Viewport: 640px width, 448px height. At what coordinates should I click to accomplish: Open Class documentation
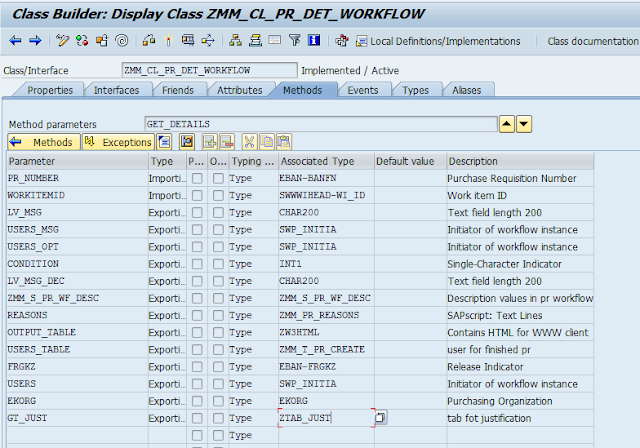[x=592, y=41]
